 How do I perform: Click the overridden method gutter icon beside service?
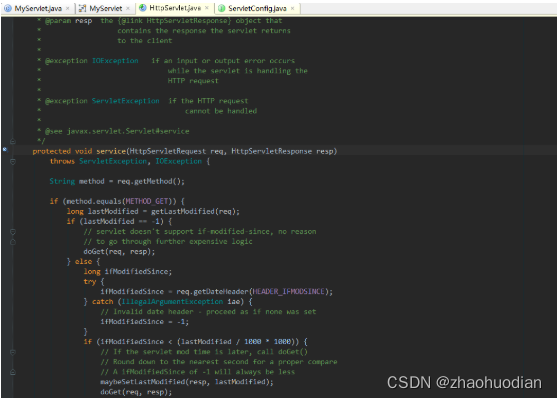5,150
